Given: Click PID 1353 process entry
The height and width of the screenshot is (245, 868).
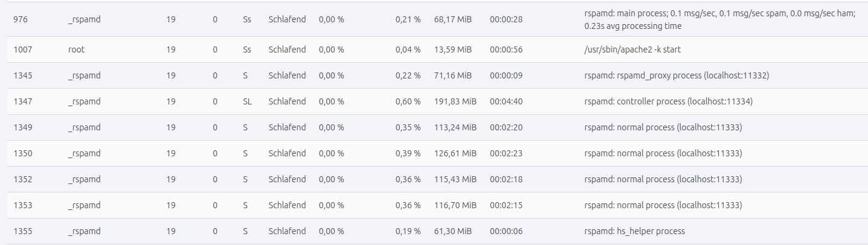Looking at the screenshot, I should click(x=22, y=205).
